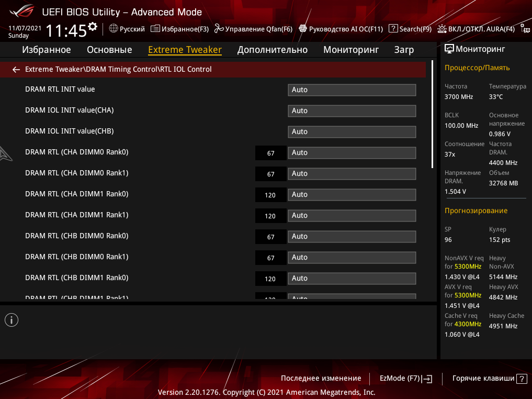Select DRAM IOL INIT value(CHB) label
532x399 pixels.
click(70, 131)
